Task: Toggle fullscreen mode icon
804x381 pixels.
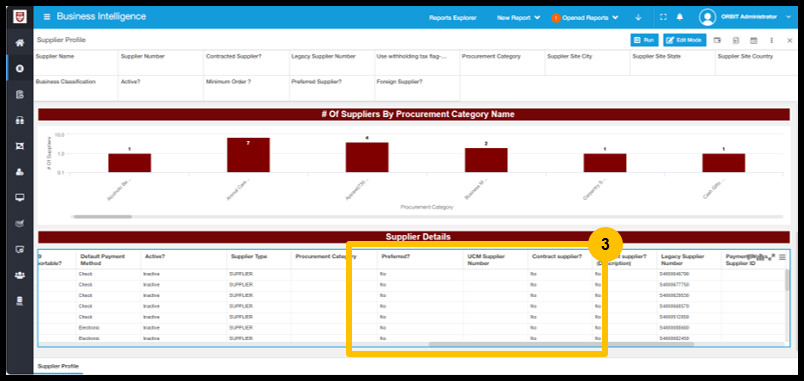Action: 663,17
